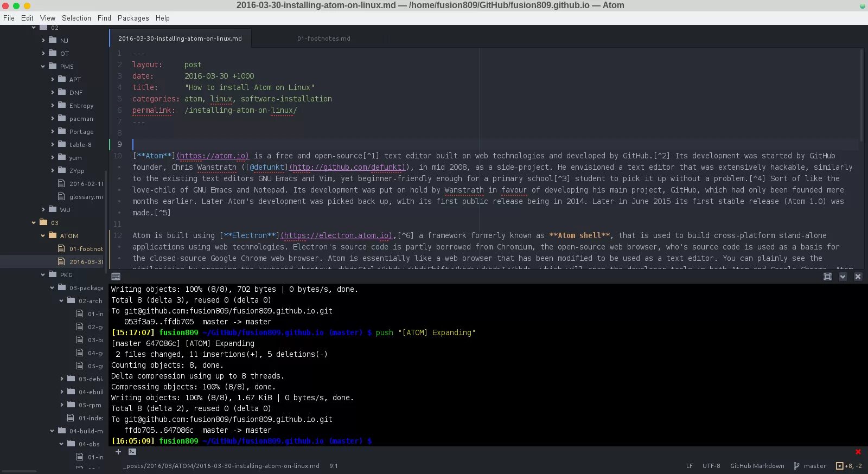The height and width of the screenshot is (474, 868).
Task: Click the 9:1 cursor position indicator
Action: pos(334,466)
